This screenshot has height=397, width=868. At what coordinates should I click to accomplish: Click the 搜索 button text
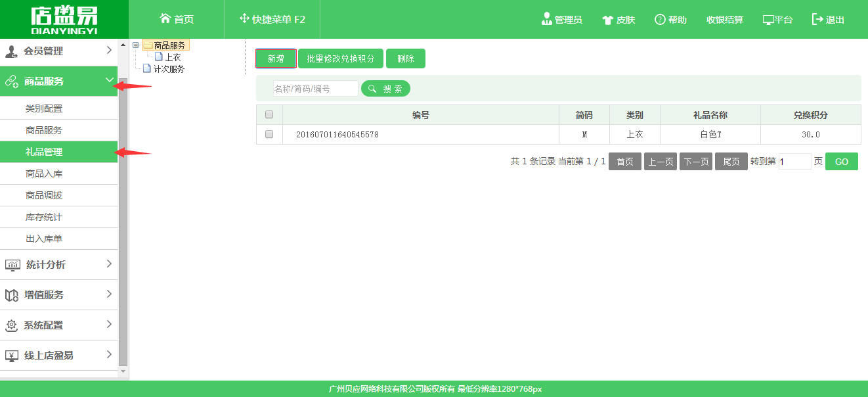[x=393, y=89]
